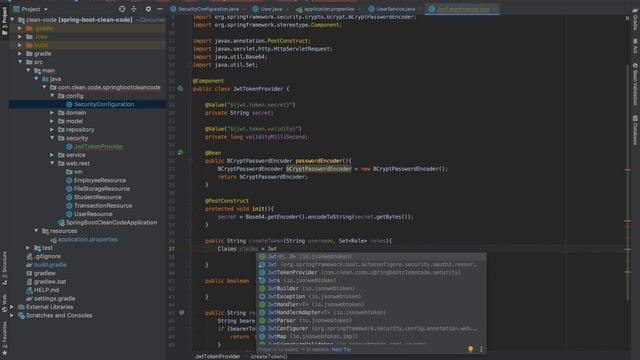
Task: Choose JwtBuilder completion suggestion
Action: coord(371,288)
